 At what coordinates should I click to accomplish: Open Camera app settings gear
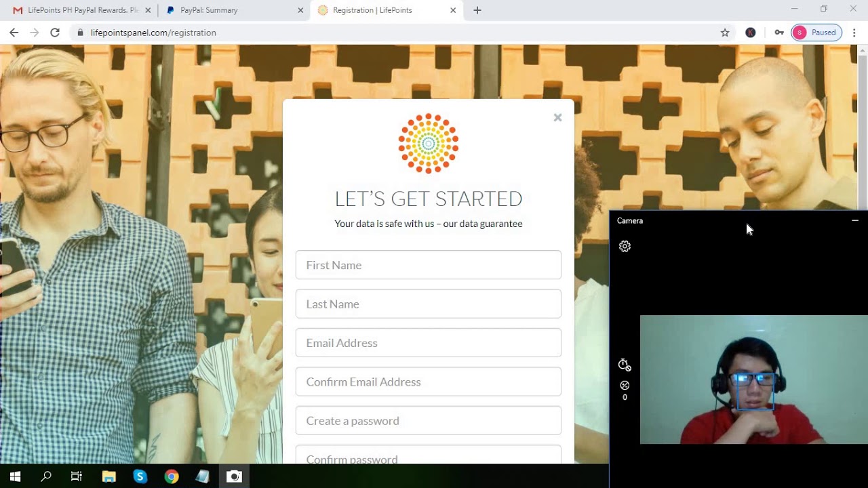[x=625, y=247]
